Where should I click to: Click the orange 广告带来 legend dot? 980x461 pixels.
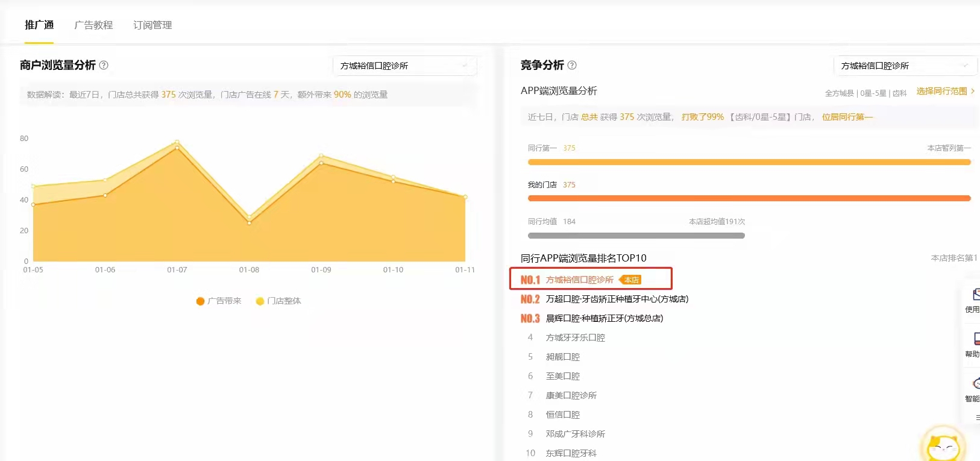coord(200,301)
